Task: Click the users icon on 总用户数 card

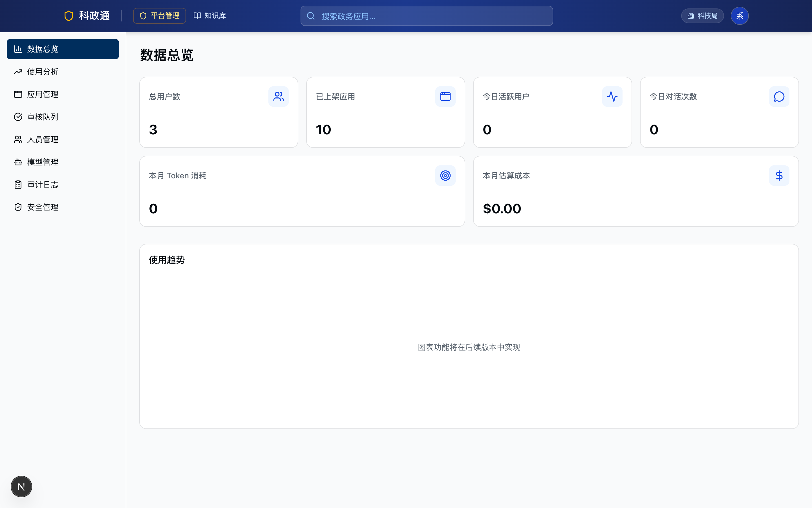Action: point(279,97)
